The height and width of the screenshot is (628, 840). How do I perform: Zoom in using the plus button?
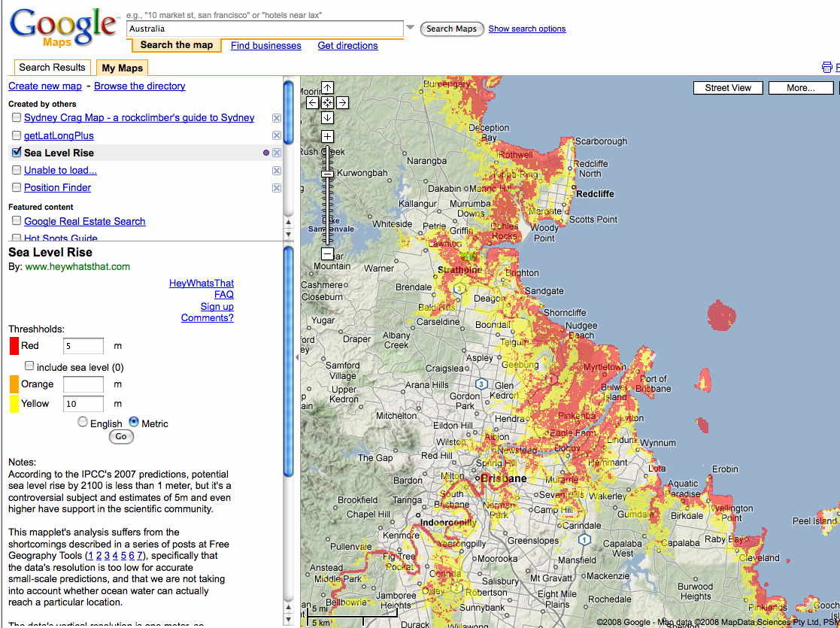click(x=327, y=136)
